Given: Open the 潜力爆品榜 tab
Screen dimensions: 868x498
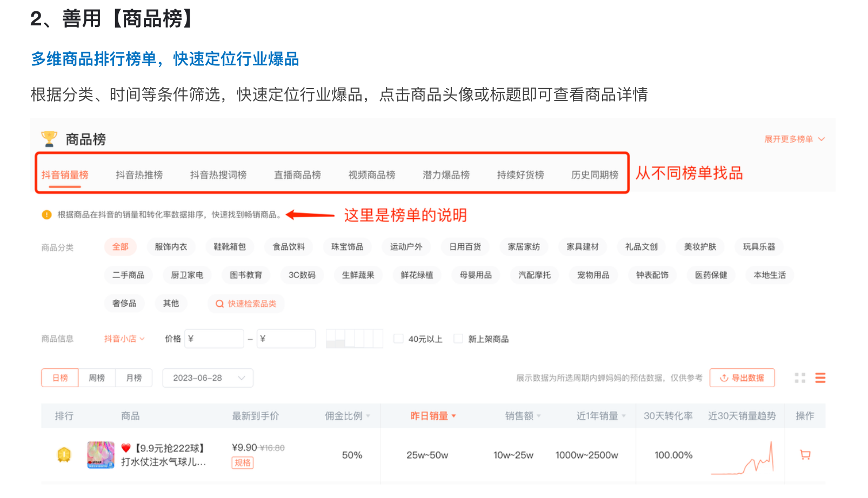Looking at the screenshot, I should pos(446,175).
